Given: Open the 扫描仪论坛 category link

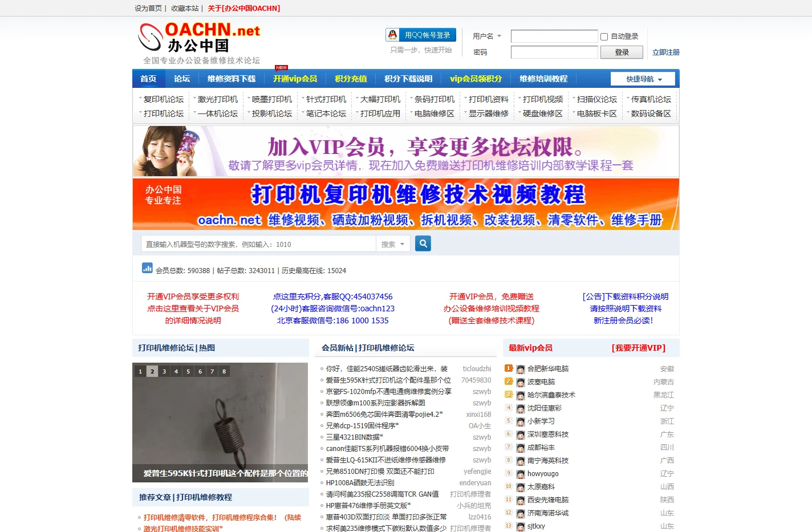Looking at the screenshot, I should coord(597,99).
